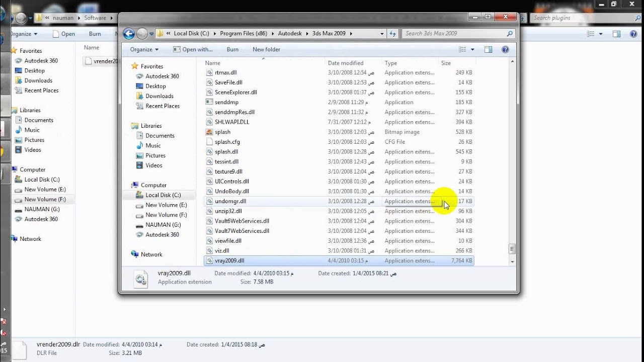Click Burn in front window toolbar
Image resolution: width=644 pixels, height=362 pixels.
(x=232, y=49)
